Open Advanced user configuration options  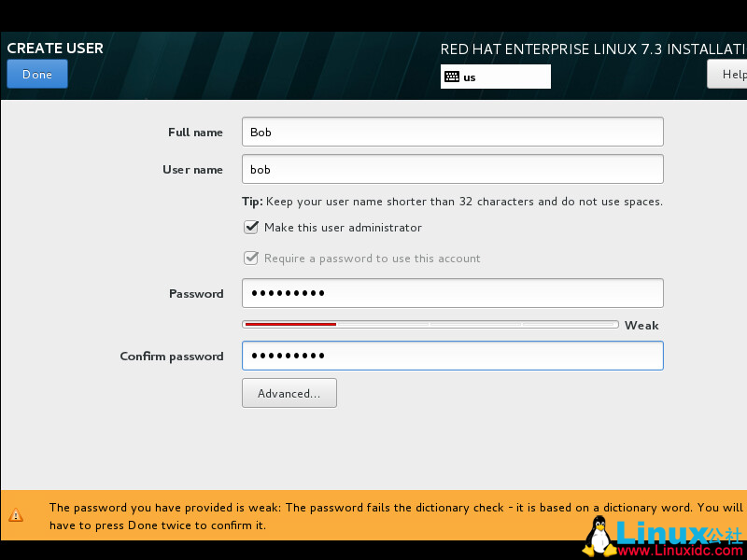coord(289,392)
